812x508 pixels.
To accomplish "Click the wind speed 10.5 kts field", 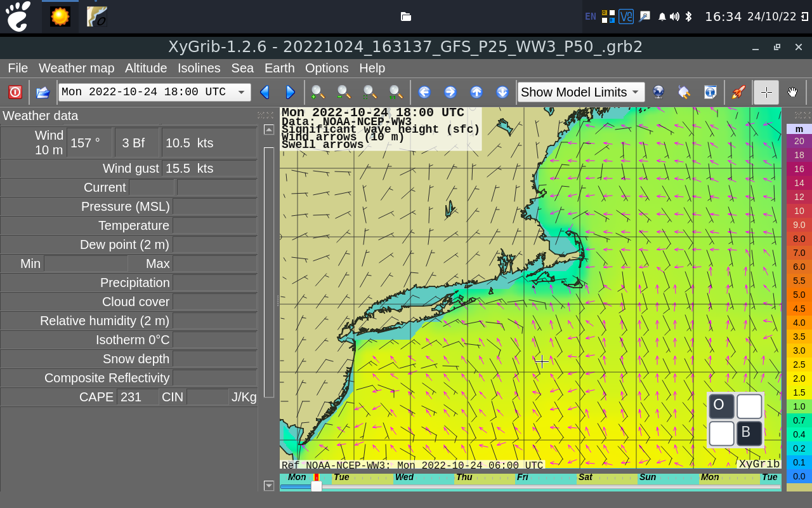I will point(209,143).
